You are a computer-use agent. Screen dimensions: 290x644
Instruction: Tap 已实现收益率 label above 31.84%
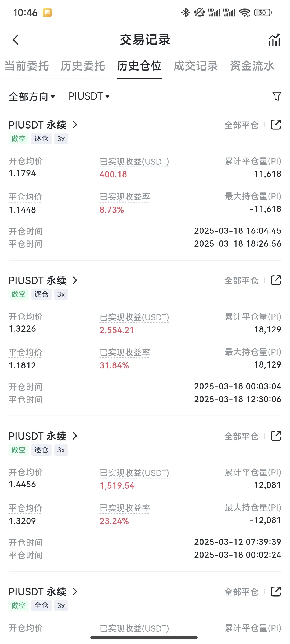pos(125,352)
